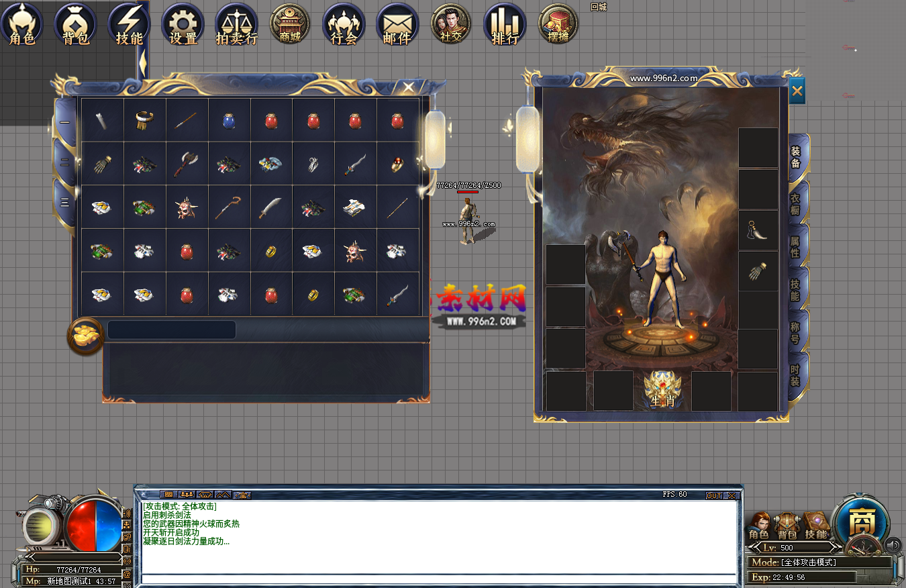Select the battle axe item in bag
906x588 pixels.
pyautogui.click(x=187, y=163)
